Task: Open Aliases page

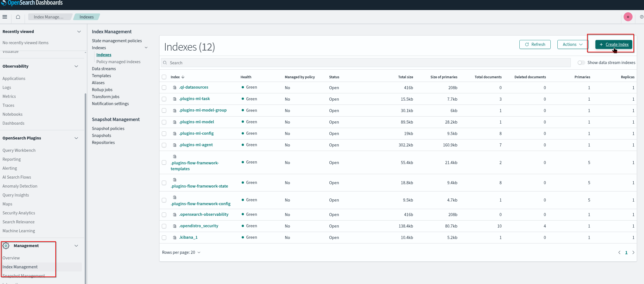Action: [98, 83]
